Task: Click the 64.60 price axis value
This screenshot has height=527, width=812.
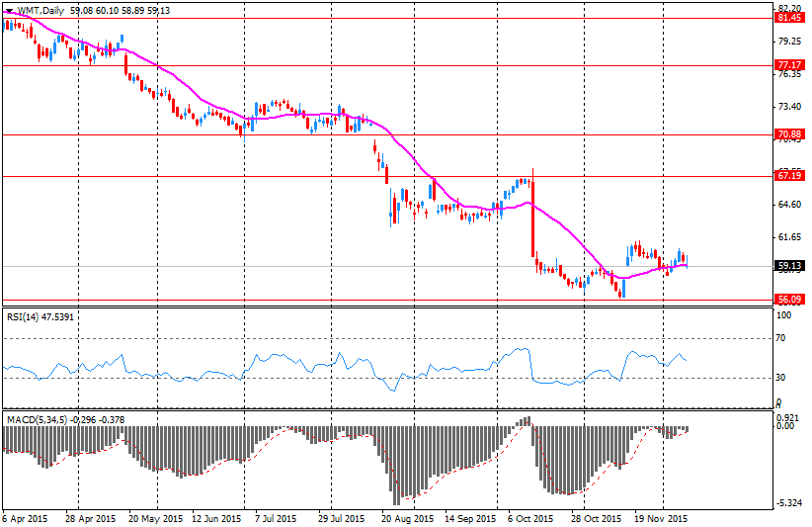Action: (789, 205)
